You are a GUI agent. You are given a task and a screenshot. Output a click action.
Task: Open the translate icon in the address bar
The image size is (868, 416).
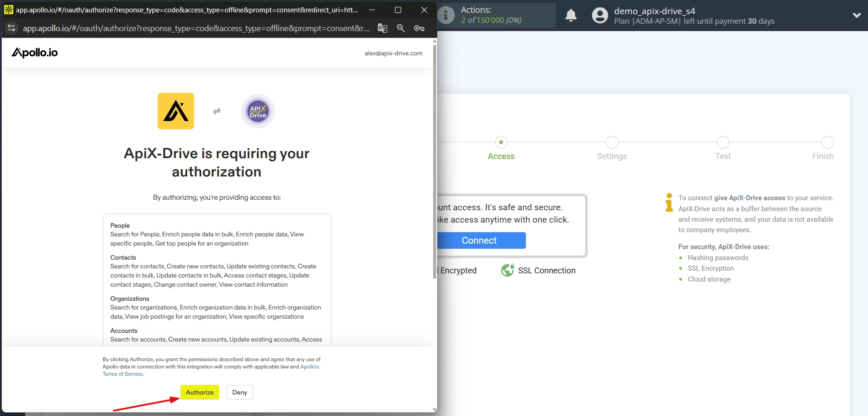pyautogui.click(x=382, y=28)
